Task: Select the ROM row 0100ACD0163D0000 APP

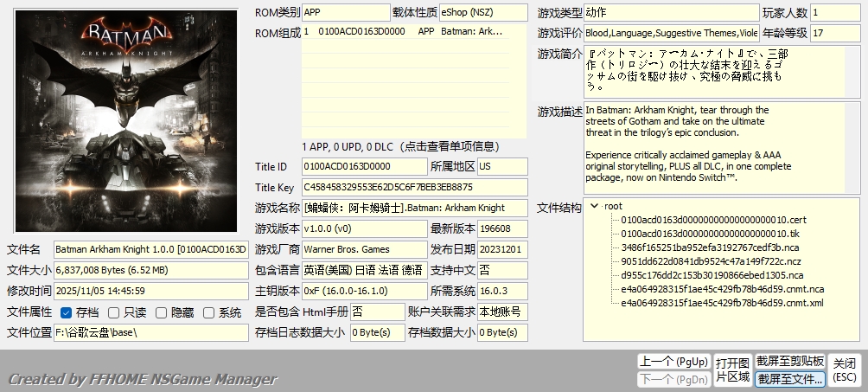Action: coord(405,32)
